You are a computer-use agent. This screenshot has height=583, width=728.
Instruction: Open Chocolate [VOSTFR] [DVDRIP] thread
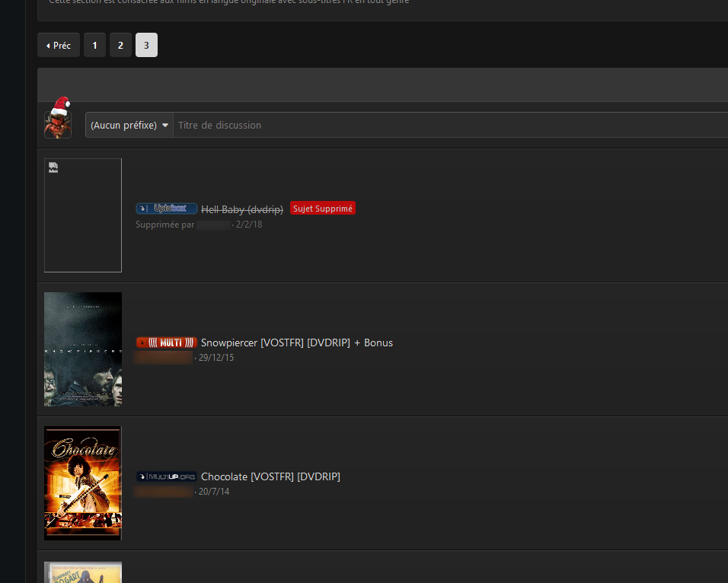[x=270, y=476]
